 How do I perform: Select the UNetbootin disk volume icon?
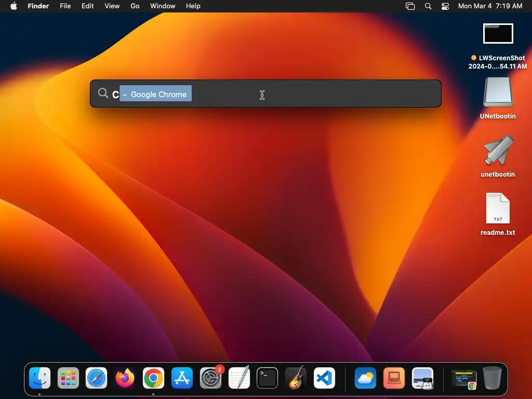click(498, 98)
